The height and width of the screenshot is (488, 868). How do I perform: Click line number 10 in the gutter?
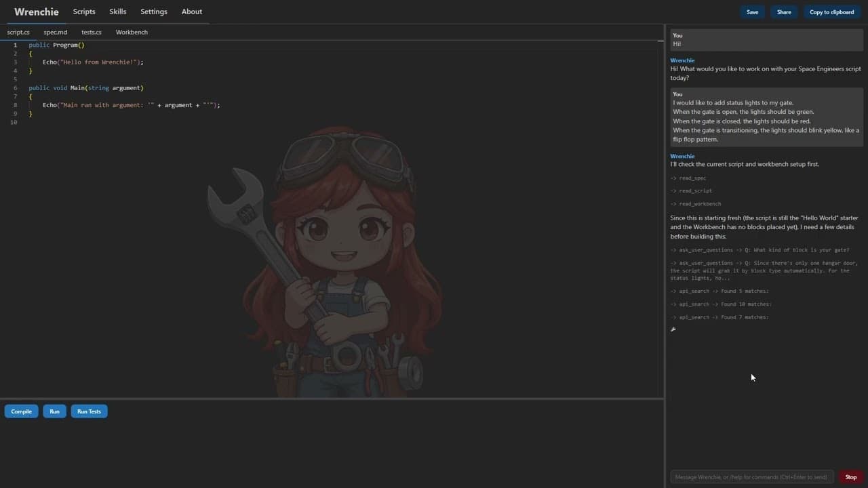click(x=14, y=122)
